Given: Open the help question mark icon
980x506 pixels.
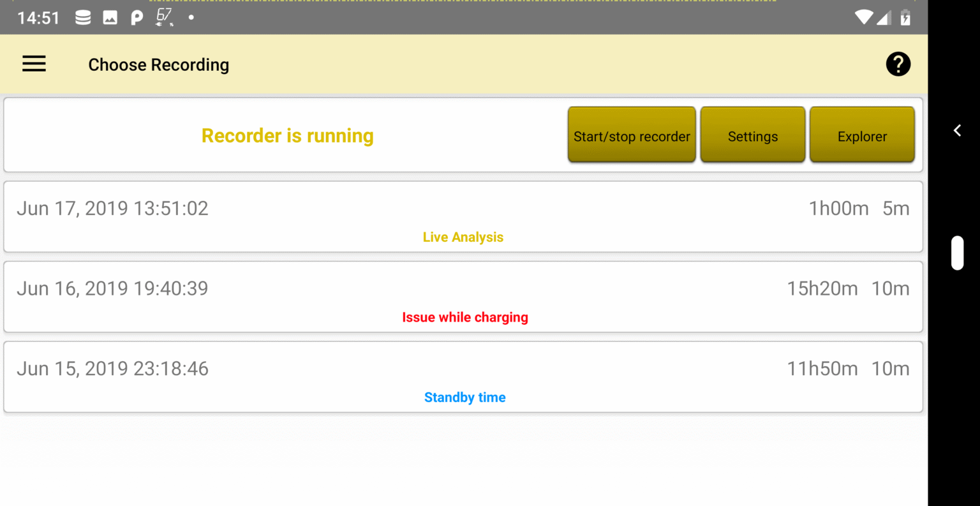Looking at the screenshot, I should [x=898, y=64].
